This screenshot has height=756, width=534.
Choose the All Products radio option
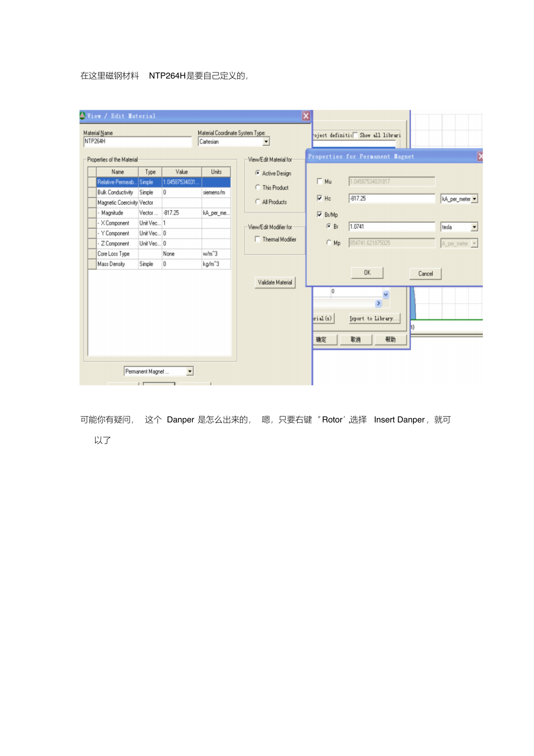258,201
